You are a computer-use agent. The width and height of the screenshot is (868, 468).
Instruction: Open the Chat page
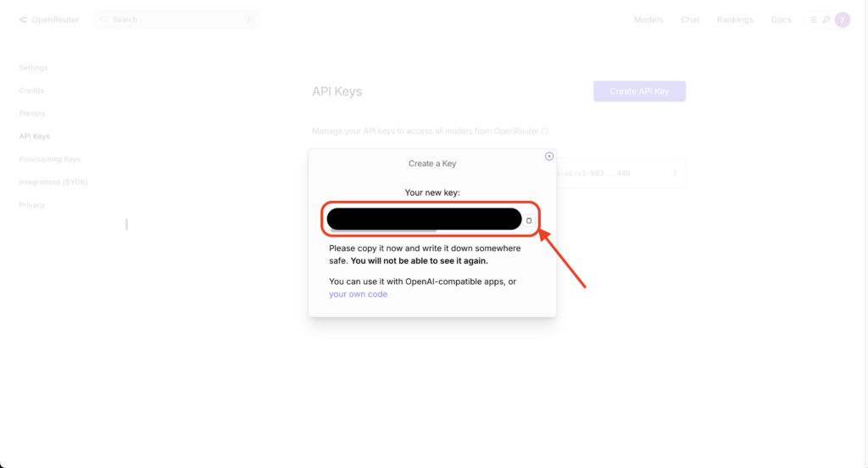(x=690, y=19)
